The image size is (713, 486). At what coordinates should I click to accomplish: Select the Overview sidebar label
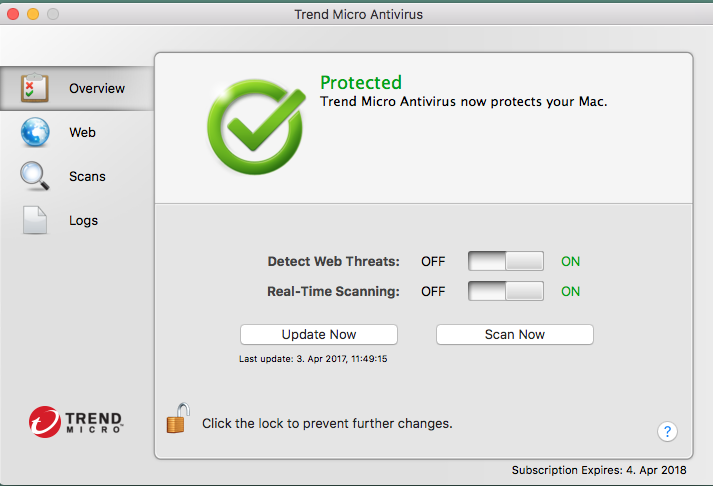(x=97, y=88)
